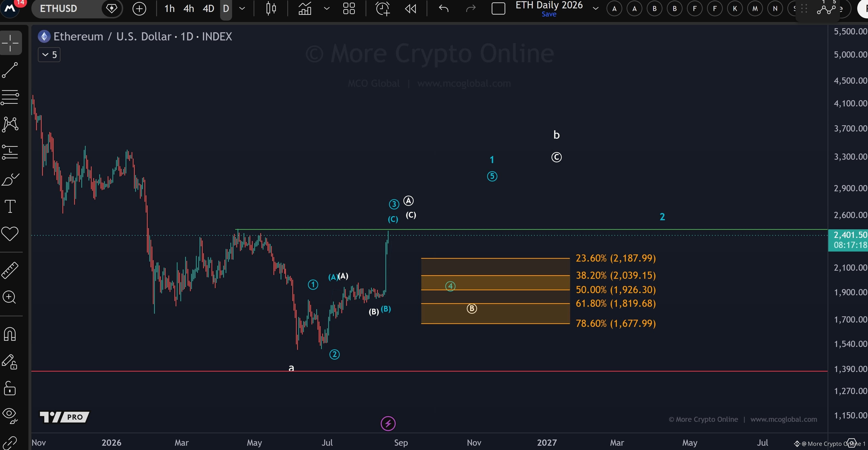
Task: Expand the indicator favorites dropdown arrow
Action: pyautogui.click(x=327, y=8)
